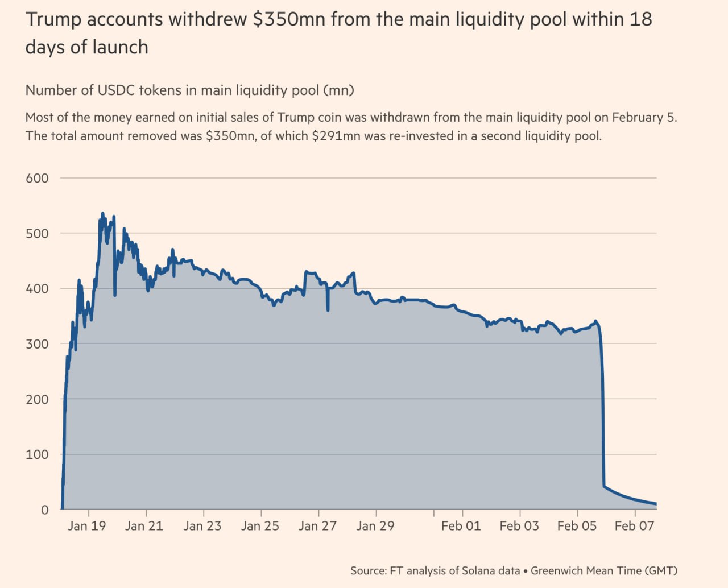
Task: Click the 600 y-axis label
Action: point(37,178)
